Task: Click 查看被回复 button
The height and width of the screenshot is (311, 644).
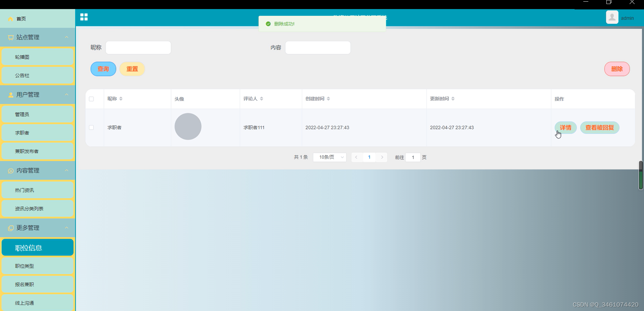Action: tap(600, 128)
